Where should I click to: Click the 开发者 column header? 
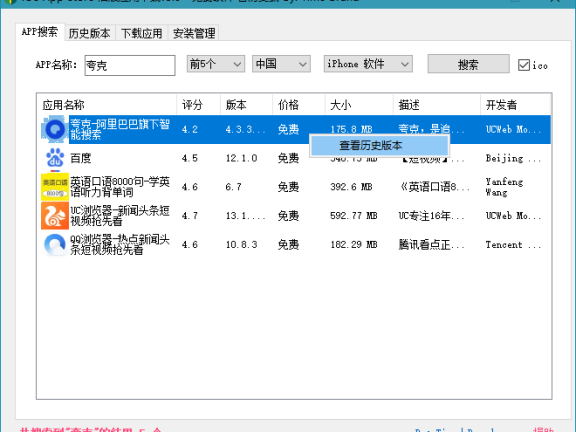click(x=516, y=105)
